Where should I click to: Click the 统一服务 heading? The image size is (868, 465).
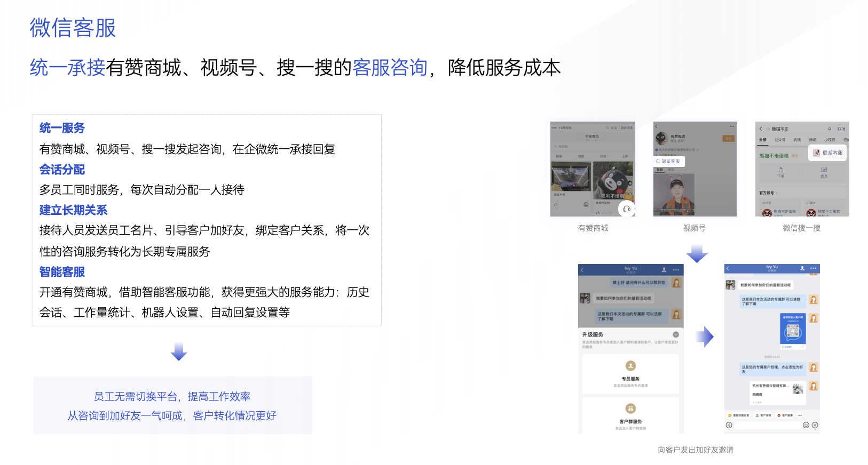[62, 128]
